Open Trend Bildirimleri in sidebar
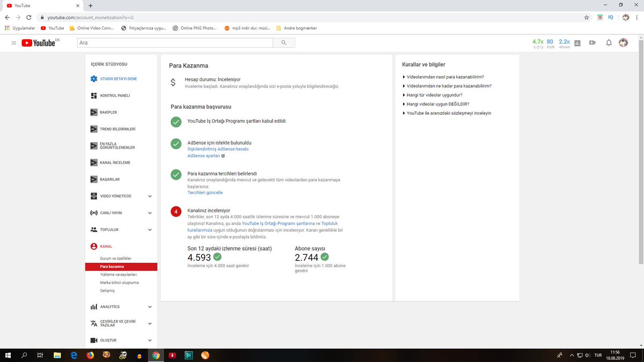 point(113,129)
